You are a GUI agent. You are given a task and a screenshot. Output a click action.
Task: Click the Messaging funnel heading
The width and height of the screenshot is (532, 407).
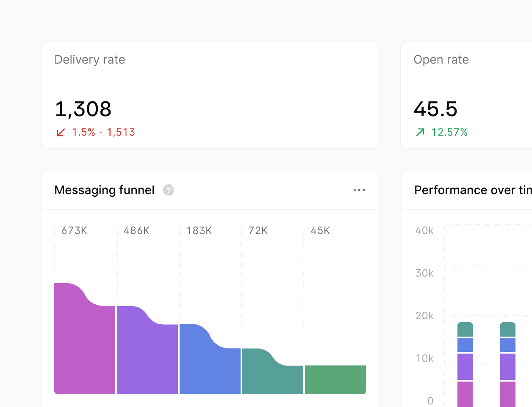104,190
